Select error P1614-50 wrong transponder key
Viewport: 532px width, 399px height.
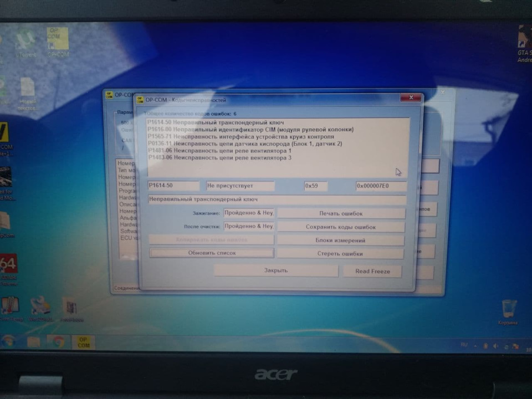[x=216, y=122]
